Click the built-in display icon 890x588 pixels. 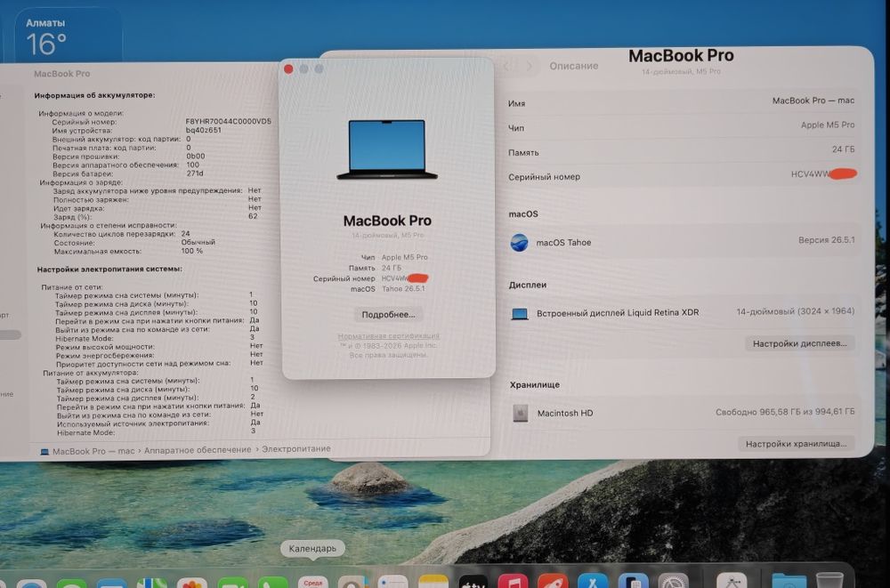pos(520,313)
